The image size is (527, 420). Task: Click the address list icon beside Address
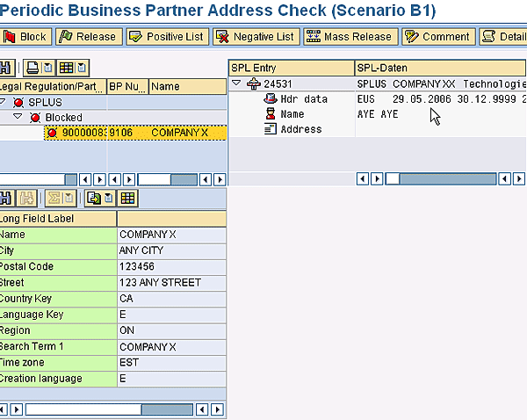tap(271, 129)
